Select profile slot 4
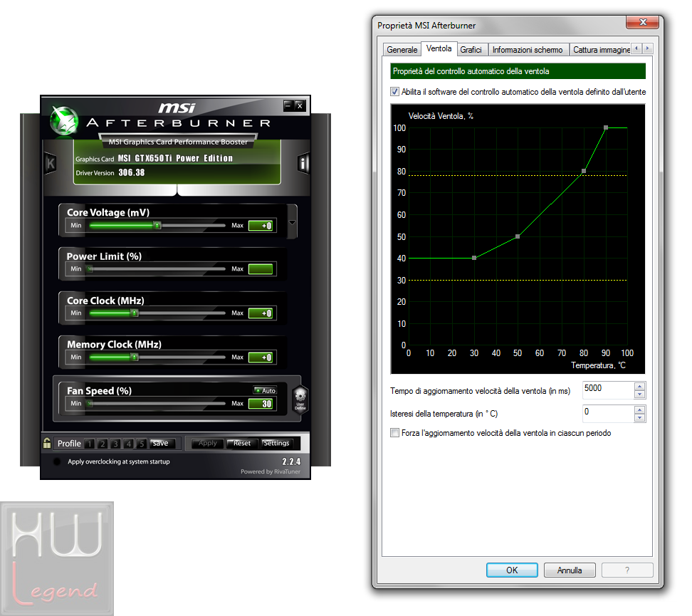Image resolution: width=692 pixels, height=616 pixels. click(x=129, y=444)
